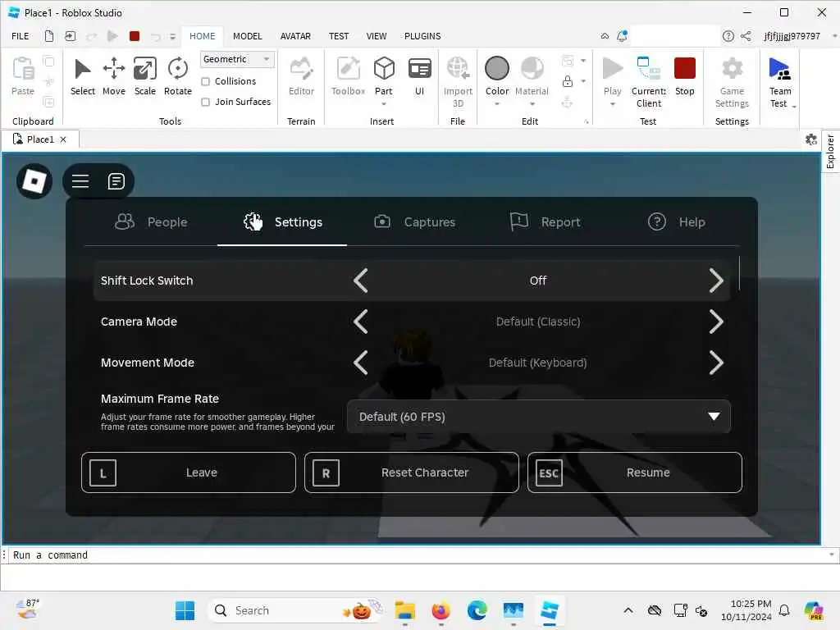Enable the Collisions checkbox

click(x=205, y=81)
